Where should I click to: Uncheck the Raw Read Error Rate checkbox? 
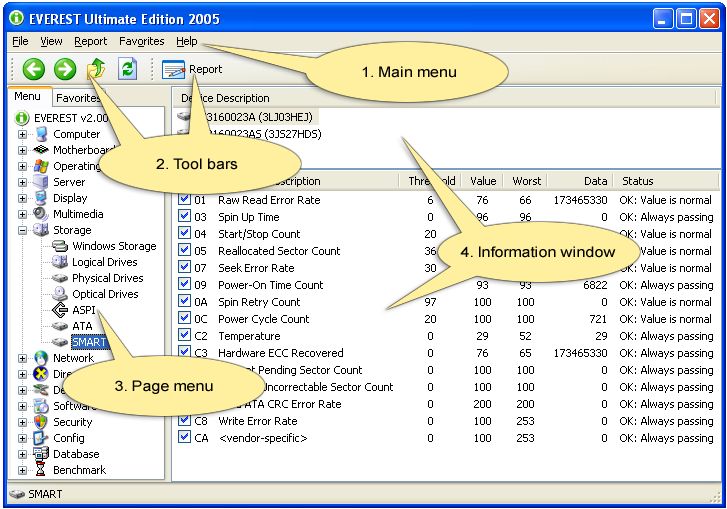[x=184, y=200]
